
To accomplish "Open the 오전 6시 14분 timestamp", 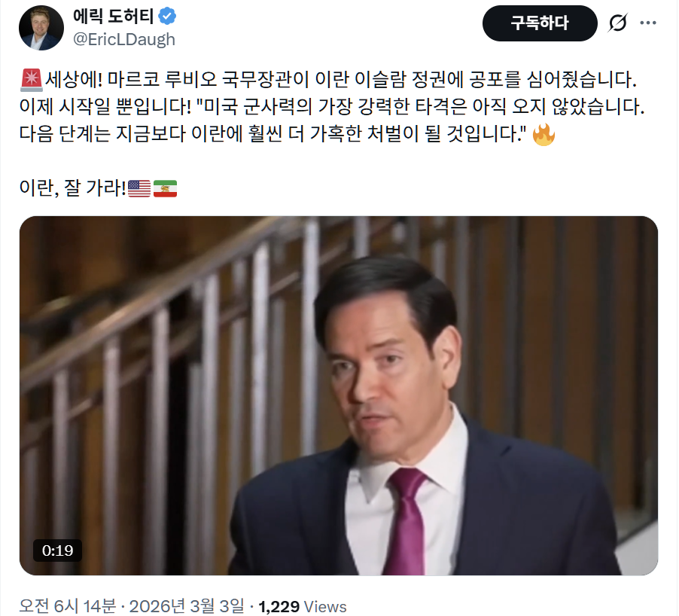I will click(x=68, y=605).
